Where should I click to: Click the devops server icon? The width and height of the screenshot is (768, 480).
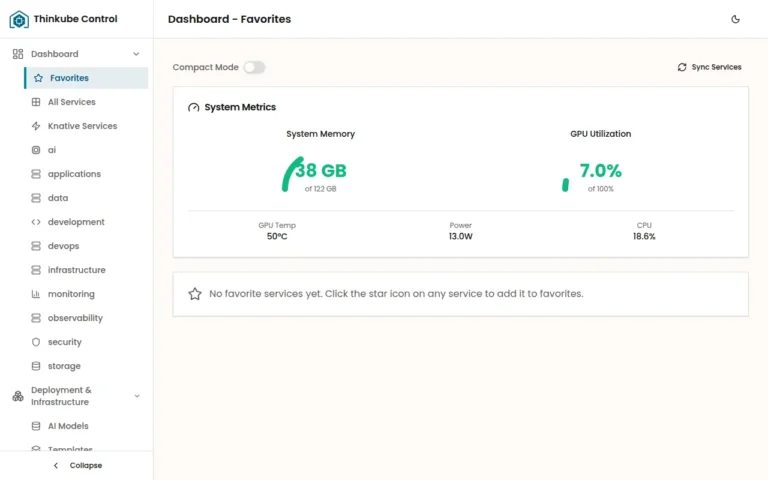[36, 246]
